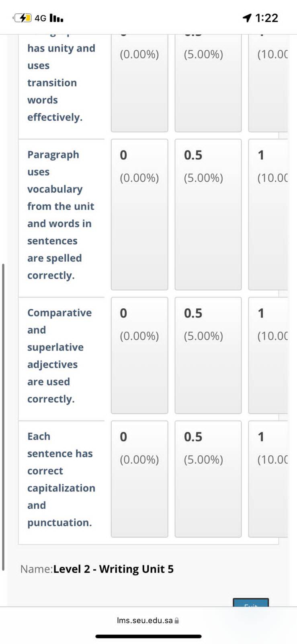Tap the location arrow icon in status bar

coord(247,18)
